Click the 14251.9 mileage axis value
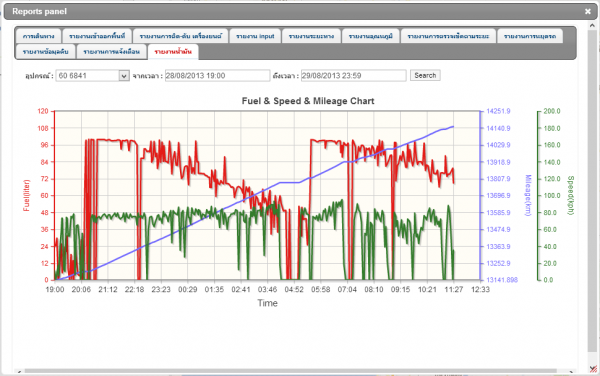Image resolution: width=600 pixels, height=376 pixels. (x=498, y=111)
